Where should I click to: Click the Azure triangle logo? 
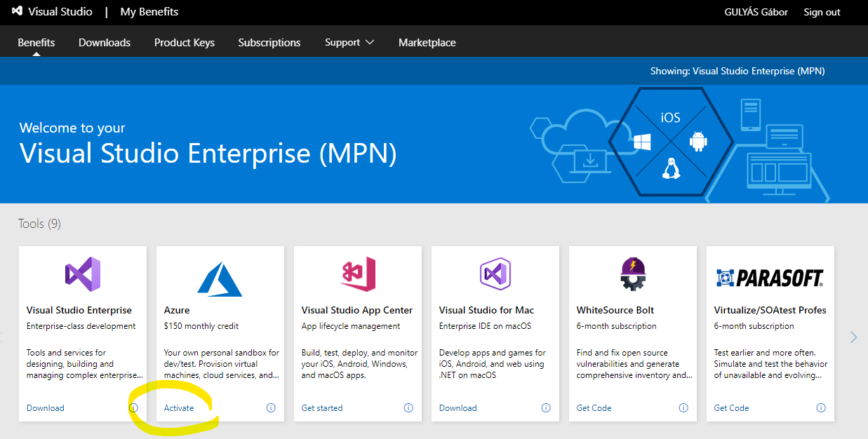pyautogui.click(x=220, y=278)
